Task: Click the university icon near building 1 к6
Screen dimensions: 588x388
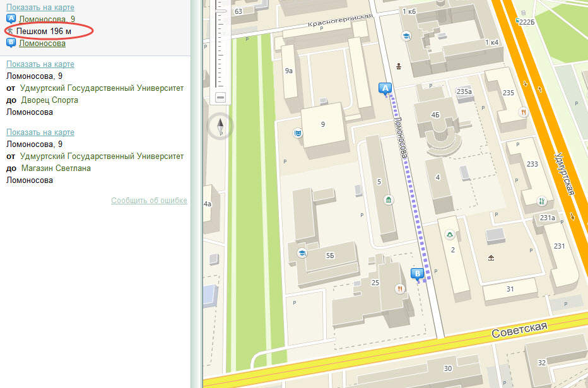Action: coord(408,36)
